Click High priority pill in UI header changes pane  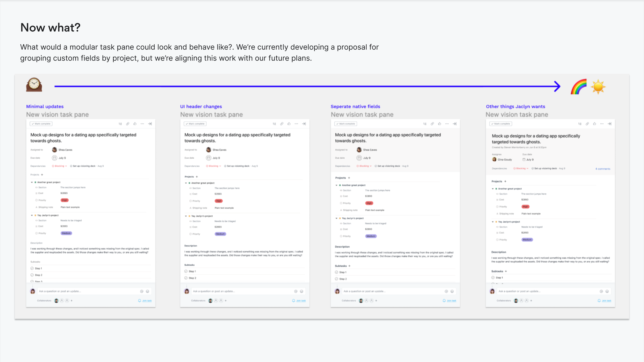(219, 201)
